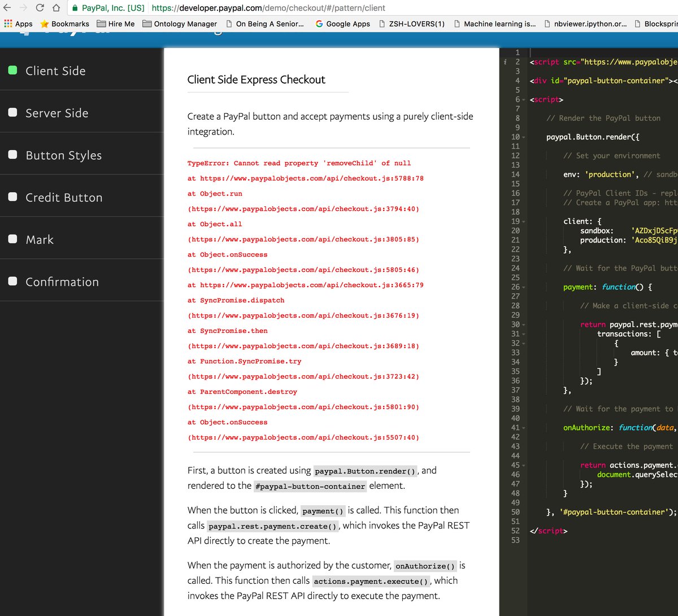Click line number 50 in the gutter
This screenshot has height=616, width=678.
point(515,512)
